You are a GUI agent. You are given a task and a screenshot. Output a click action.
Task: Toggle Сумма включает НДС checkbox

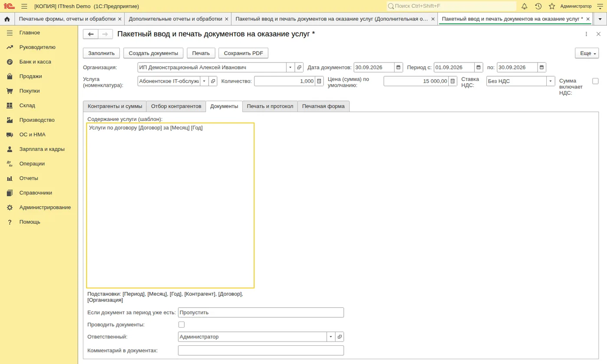595,81
